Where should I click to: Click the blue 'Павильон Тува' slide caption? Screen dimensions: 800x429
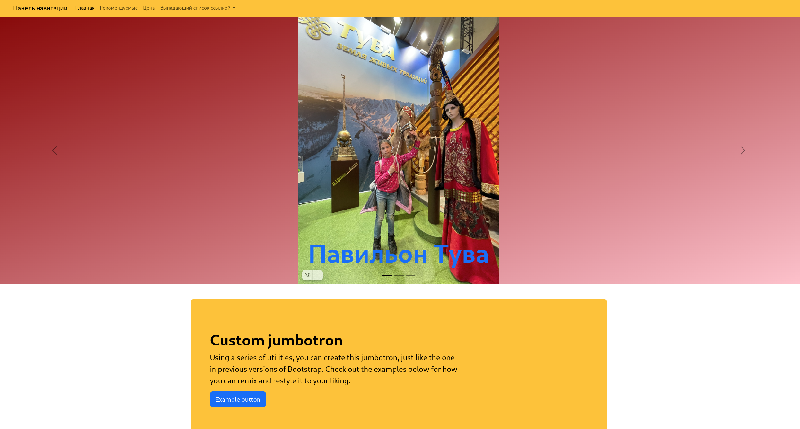click(398, 254)
